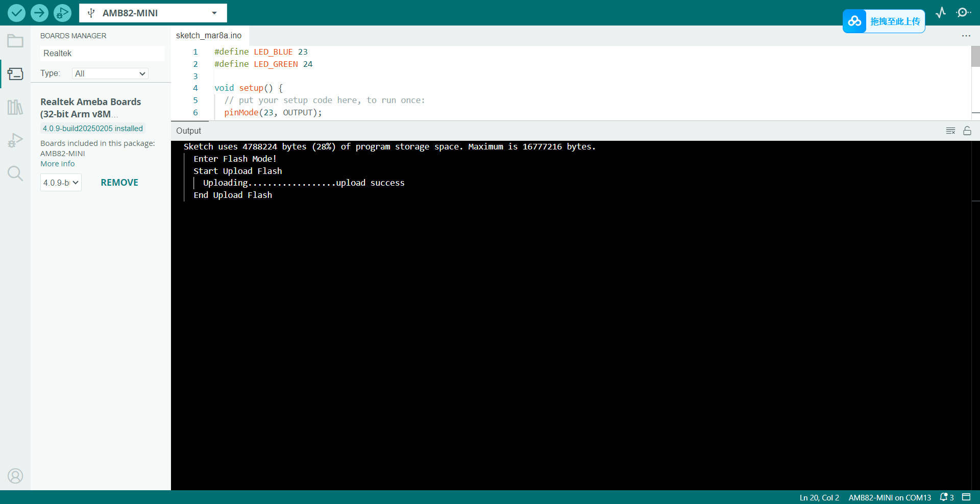Open the Sketchbook folder sidebar icon

point(15,41)
